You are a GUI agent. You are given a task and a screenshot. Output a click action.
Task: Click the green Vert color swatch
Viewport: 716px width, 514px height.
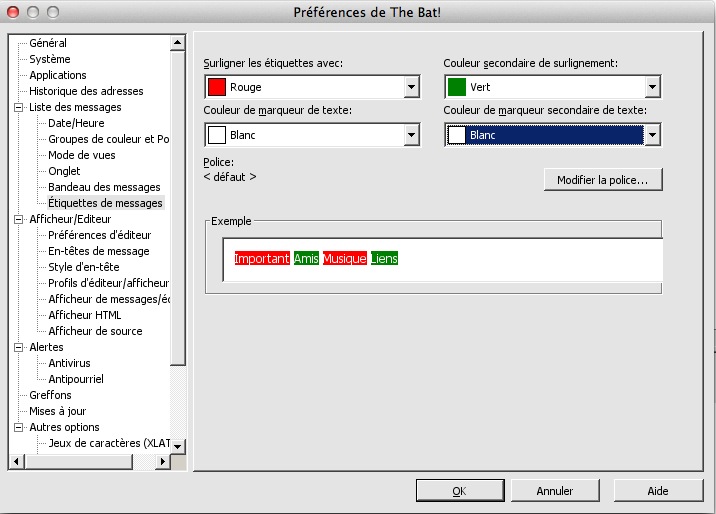457,87
